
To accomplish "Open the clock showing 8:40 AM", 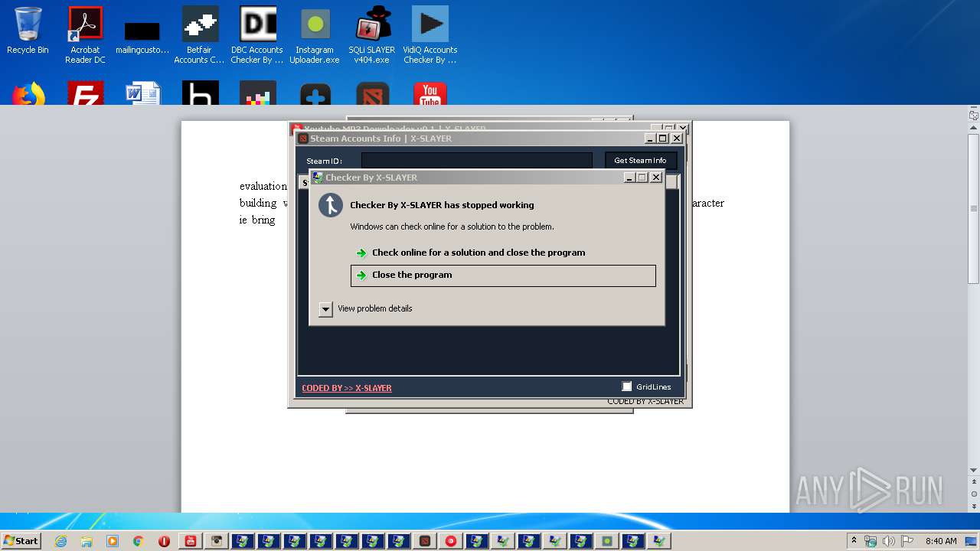I will [x=941, y=541].
